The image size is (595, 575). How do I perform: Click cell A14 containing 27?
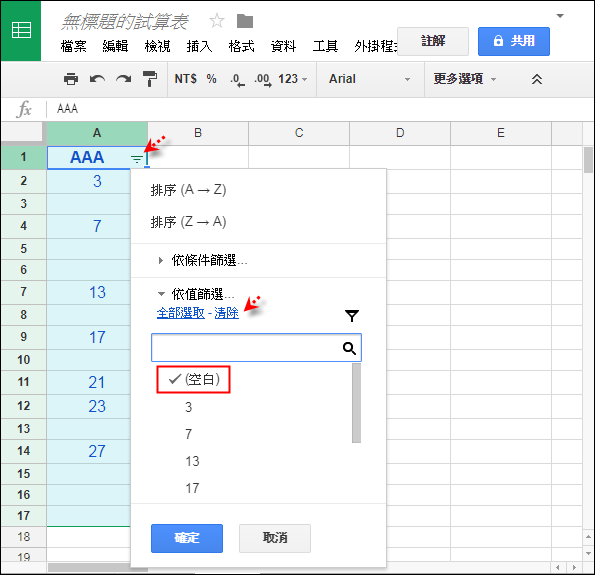click(x=89, y=452)
